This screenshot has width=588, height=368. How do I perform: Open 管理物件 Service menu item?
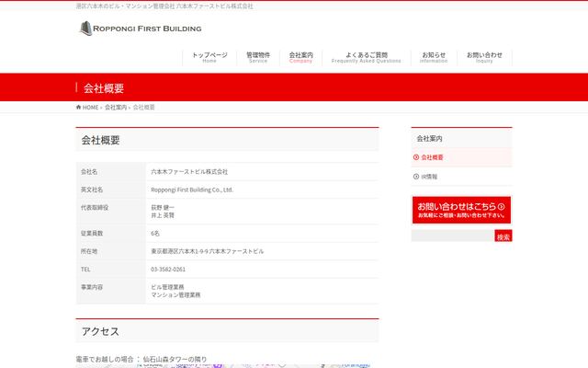pyautogui.click(x=258, y=57)
